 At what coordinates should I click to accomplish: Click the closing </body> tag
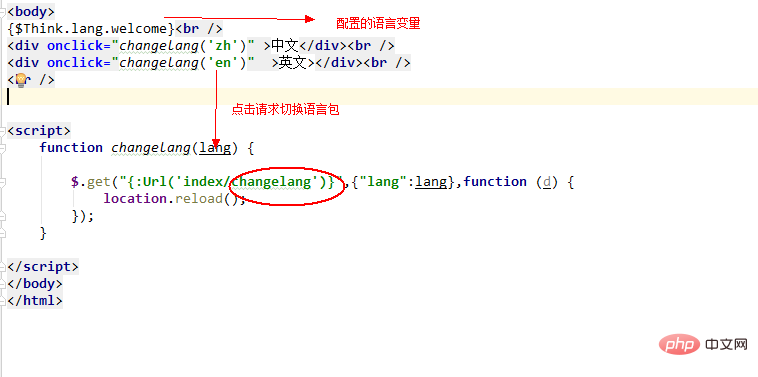tap(35, 284)
